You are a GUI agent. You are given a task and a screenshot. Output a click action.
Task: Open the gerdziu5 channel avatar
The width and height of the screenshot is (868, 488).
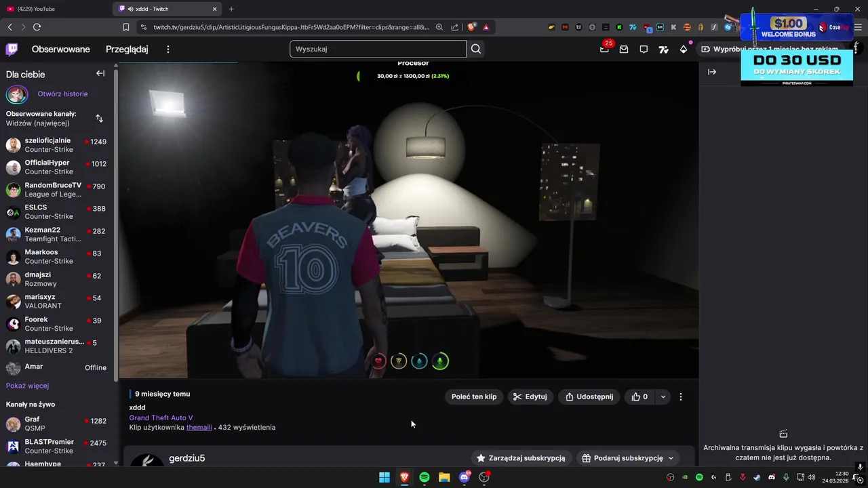click(x=146, y=460)
